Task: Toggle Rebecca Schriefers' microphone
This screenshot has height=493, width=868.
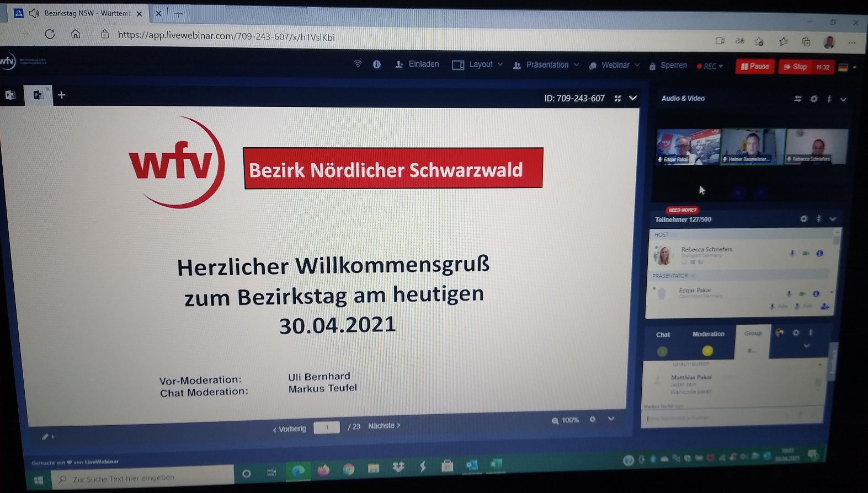Action: click(792, 253)
